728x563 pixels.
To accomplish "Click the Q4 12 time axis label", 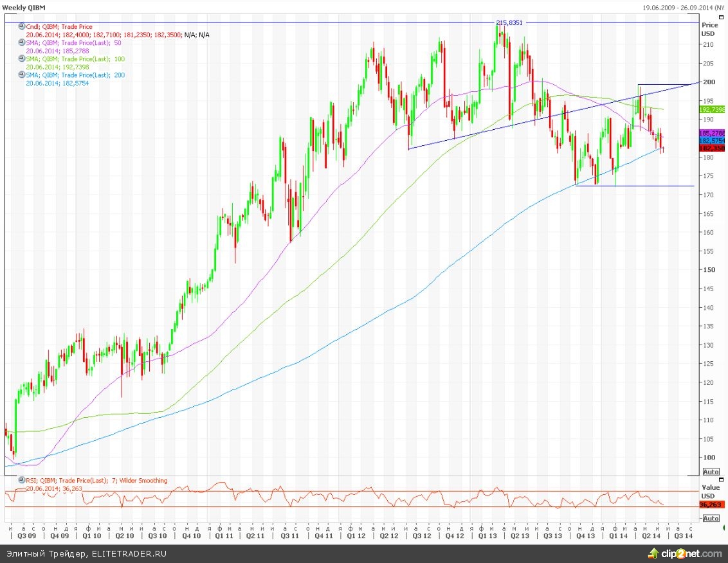I will 454,535.
